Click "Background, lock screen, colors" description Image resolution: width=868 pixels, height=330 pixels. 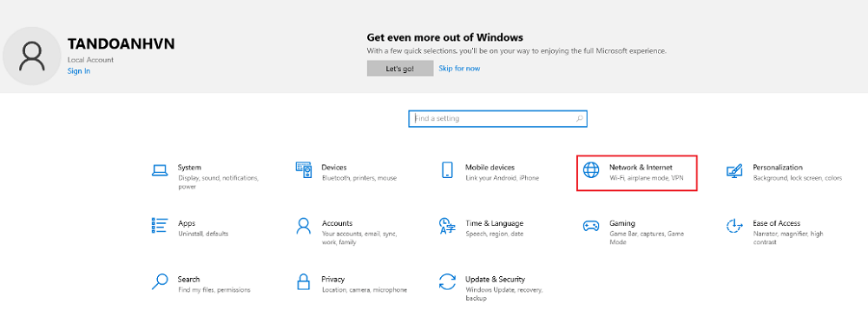point(797,178)
